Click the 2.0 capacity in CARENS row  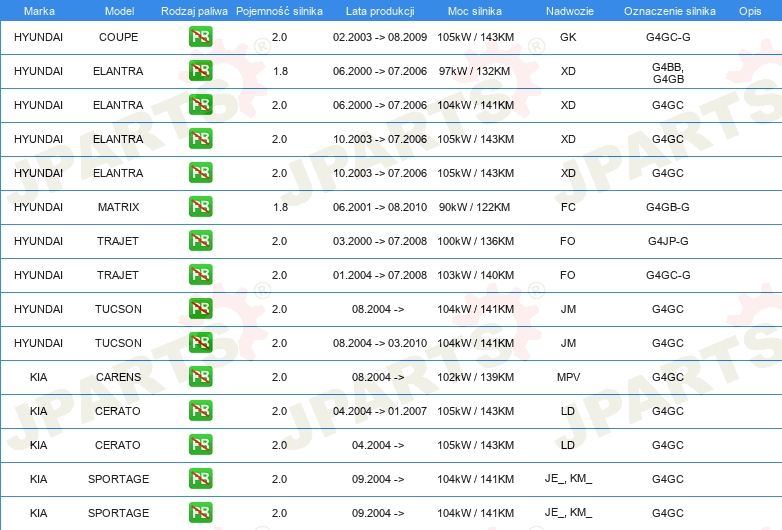pyautogui.click(x=279, y=377)
